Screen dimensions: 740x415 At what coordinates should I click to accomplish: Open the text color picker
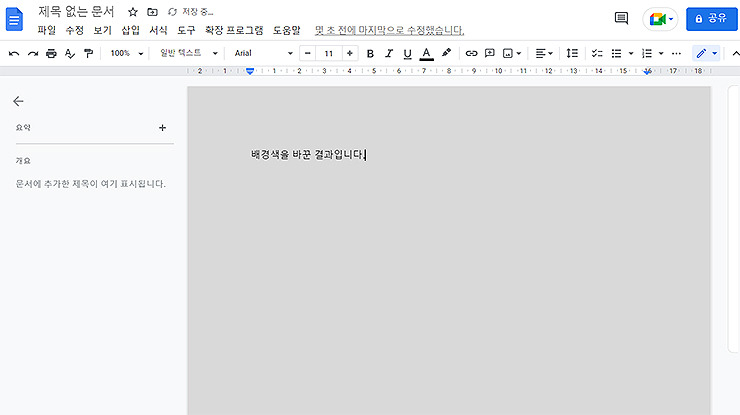426,54
